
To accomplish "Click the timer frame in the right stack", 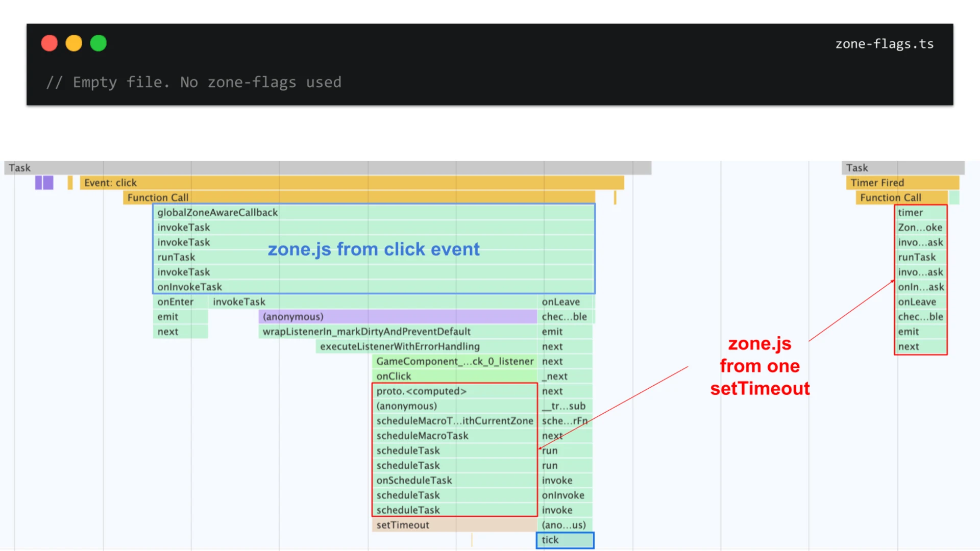I will 911,212.
